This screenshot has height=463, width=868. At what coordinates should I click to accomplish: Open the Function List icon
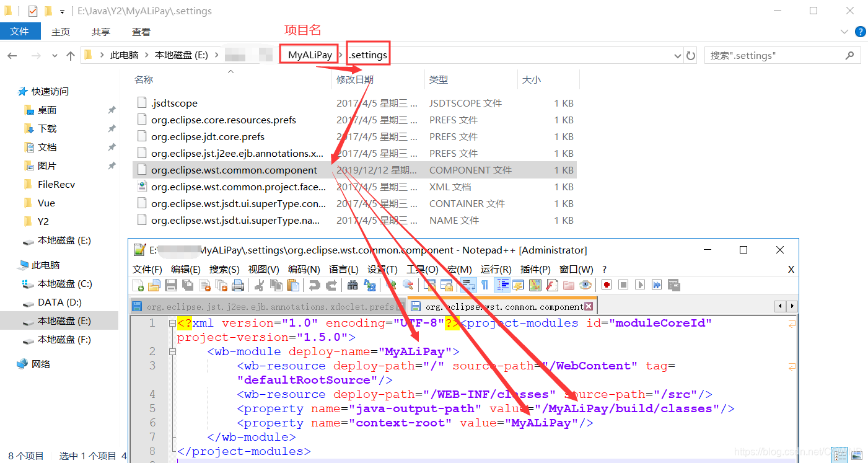click(x=552, y=285)
